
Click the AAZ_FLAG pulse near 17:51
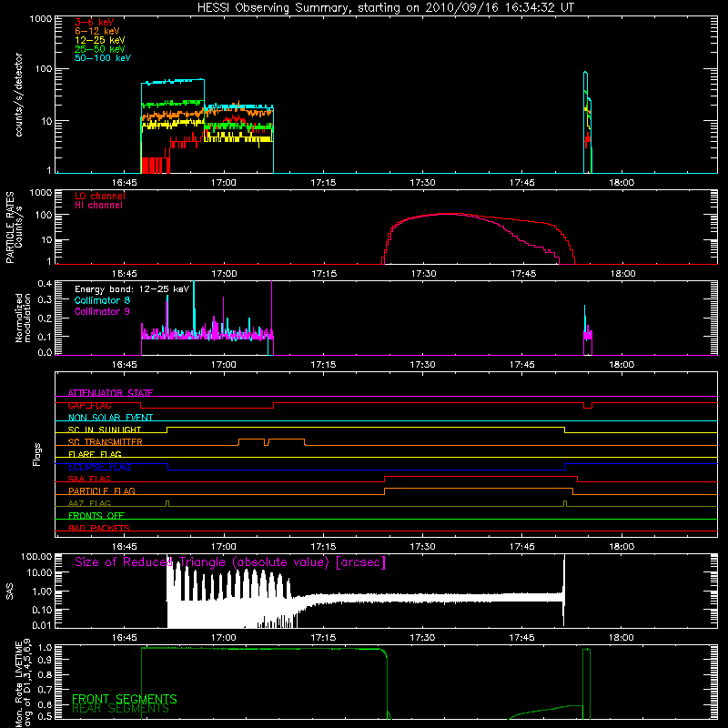pyautogui.click(x=565, y=504)
